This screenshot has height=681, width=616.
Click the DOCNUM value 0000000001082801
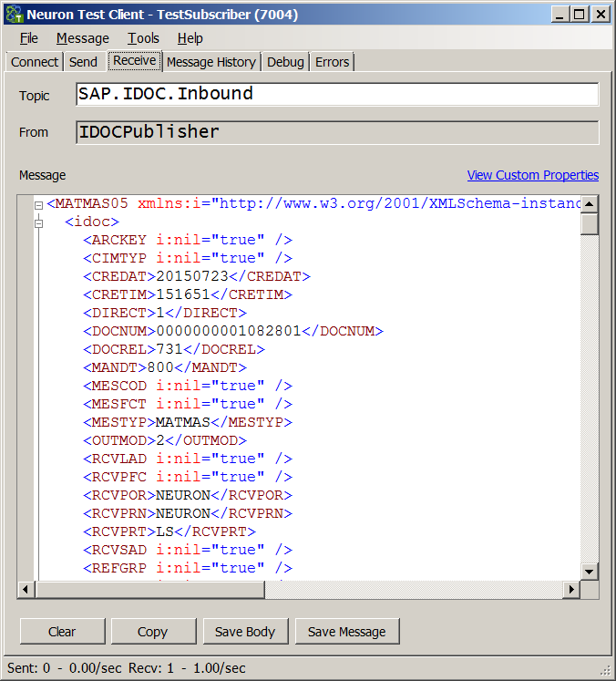coord(229,331)
